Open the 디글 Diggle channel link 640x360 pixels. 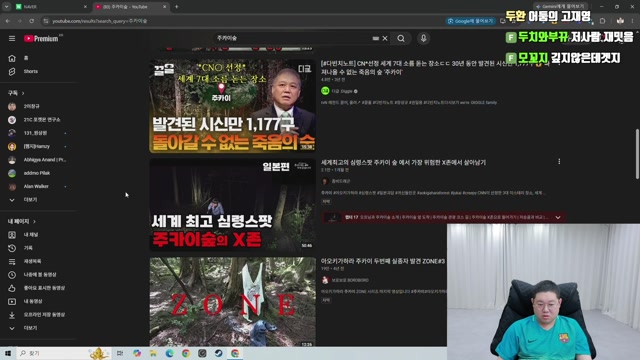342,91
